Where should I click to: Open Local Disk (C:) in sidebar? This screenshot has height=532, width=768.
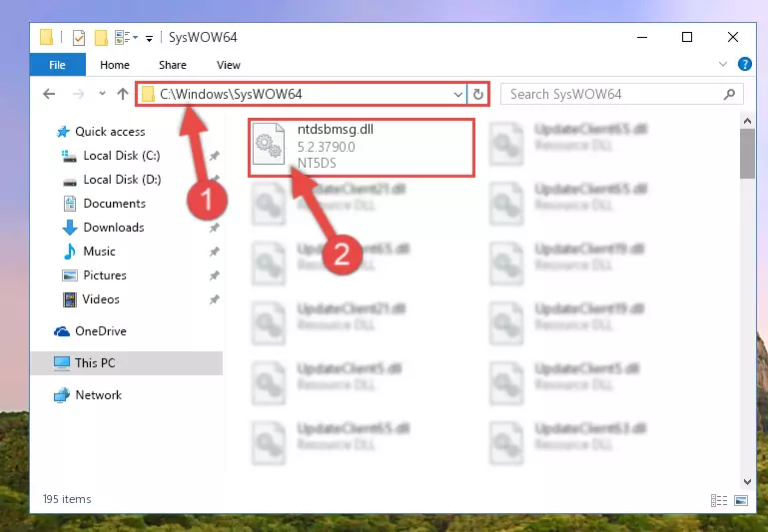click(122, 156)
